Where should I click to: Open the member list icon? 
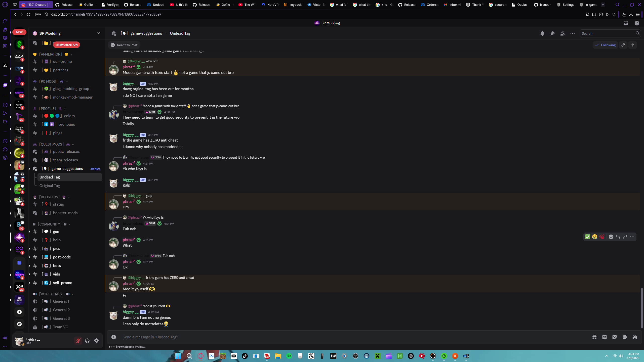pyautogui.click(x=562, y=33)
